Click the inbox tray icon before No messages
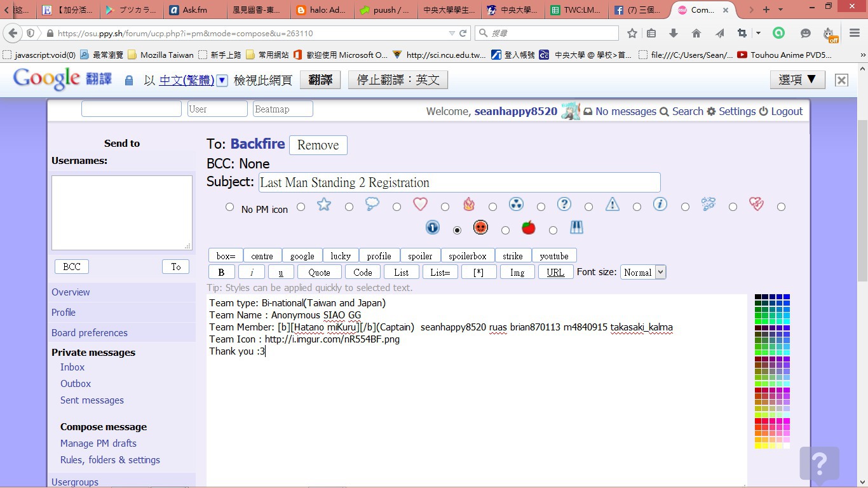Image resolution: width=868 pixels, height=488 pixels. tap(588, 112)
